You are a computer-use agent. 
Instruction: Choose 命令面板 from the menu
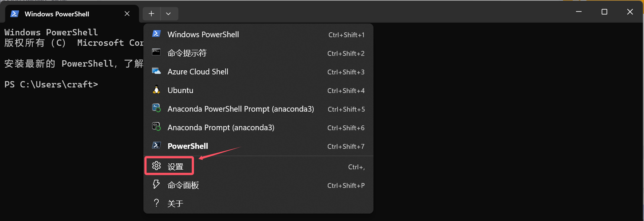pyautogui.click(x=258, y=185)
